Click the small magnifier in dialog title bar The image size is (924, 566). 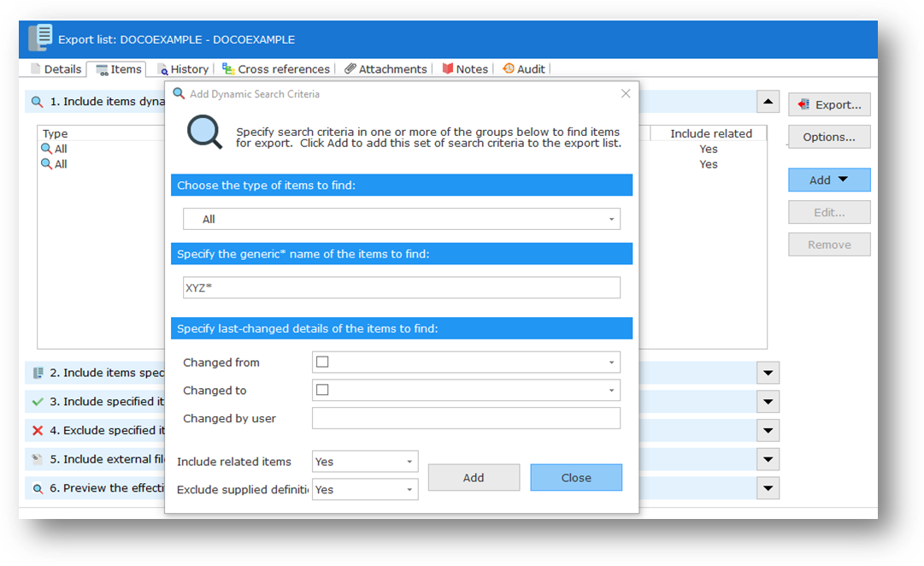point(179,93)
